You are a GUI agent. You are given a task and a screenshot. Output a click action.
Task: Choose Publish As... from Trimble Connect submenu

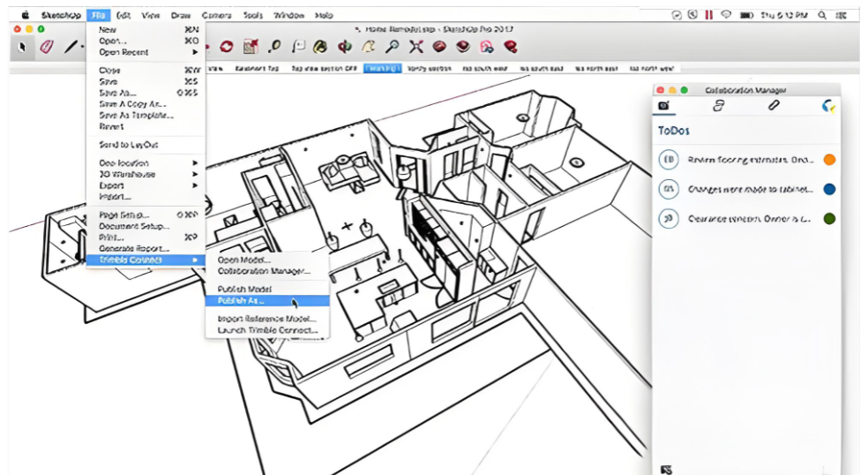click(241, 300)
